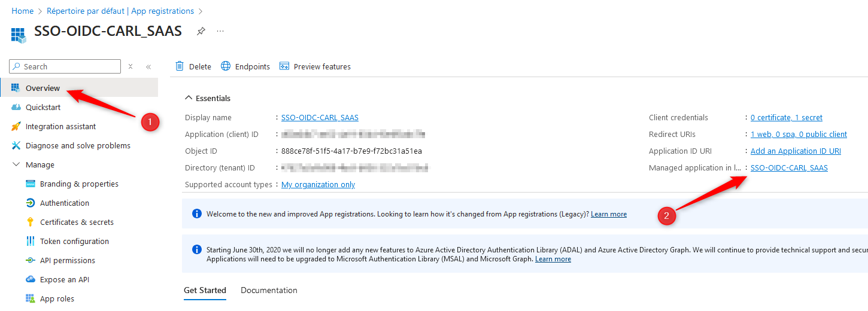Open Integration assistant rocket icon
Screen dimensions: 868x311
[x=16, y=126]
